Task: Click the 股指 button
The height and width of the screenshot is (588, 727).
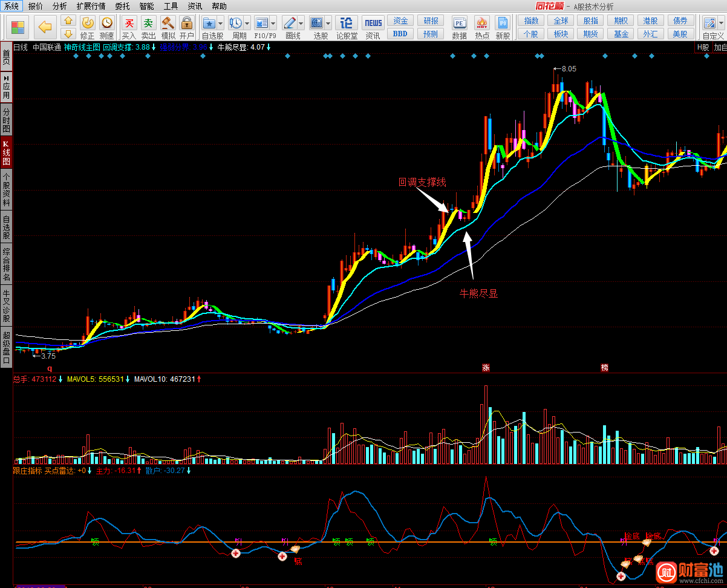Action: (x=591, y=21)
